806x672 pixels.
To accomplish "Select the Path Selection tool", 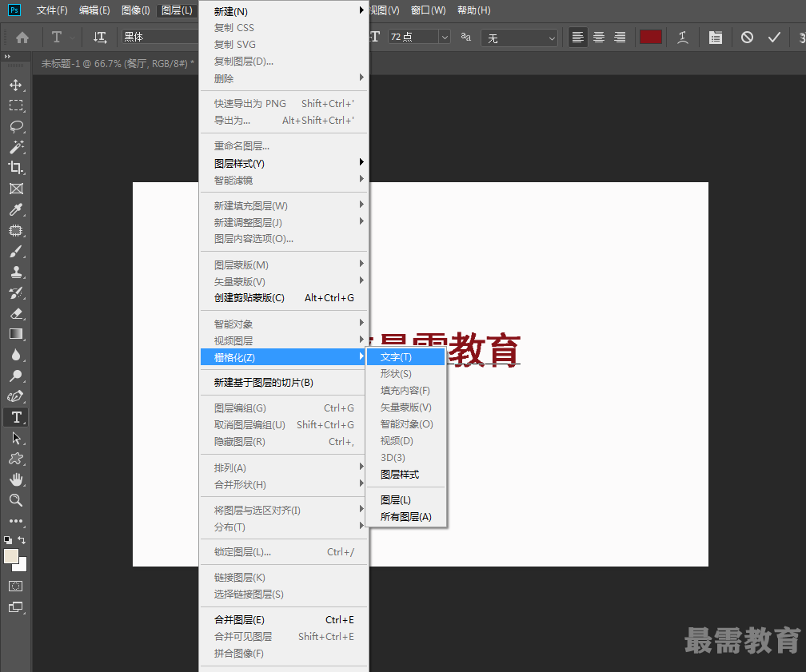I will click(x=16, y=438).
